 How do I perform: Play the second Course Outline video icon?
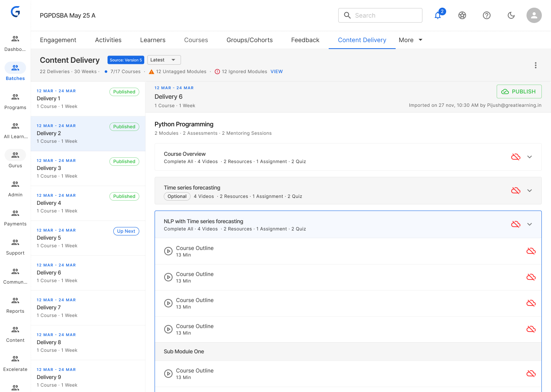click(x=168, y=277)
